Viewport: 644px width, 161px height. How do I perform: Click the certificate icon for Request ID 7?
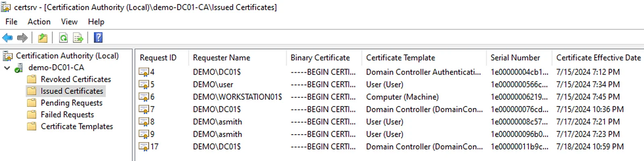pos(144,110)
